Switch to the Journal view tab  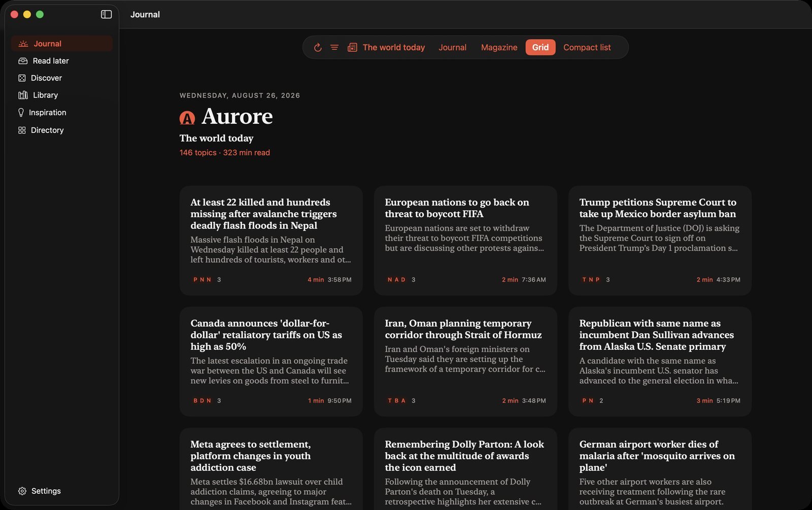pyautogui.click(x=452, y=47)
